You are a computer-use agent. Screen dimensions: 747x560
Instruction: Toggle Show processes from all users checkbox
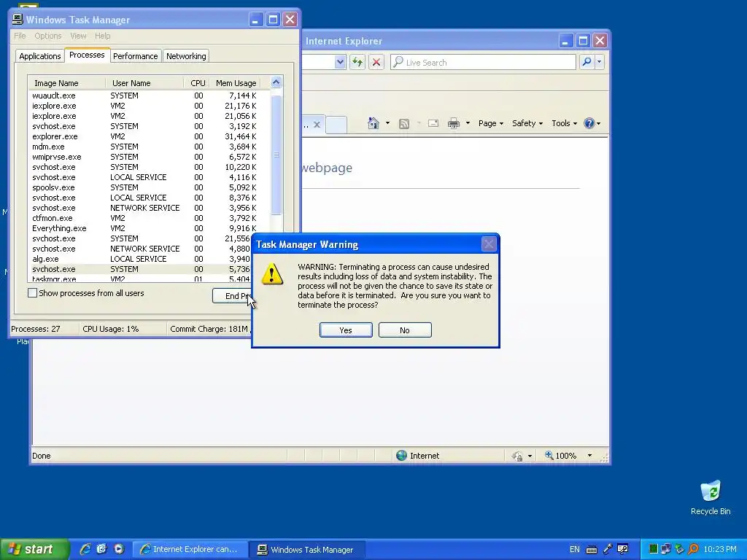[32, 293]
